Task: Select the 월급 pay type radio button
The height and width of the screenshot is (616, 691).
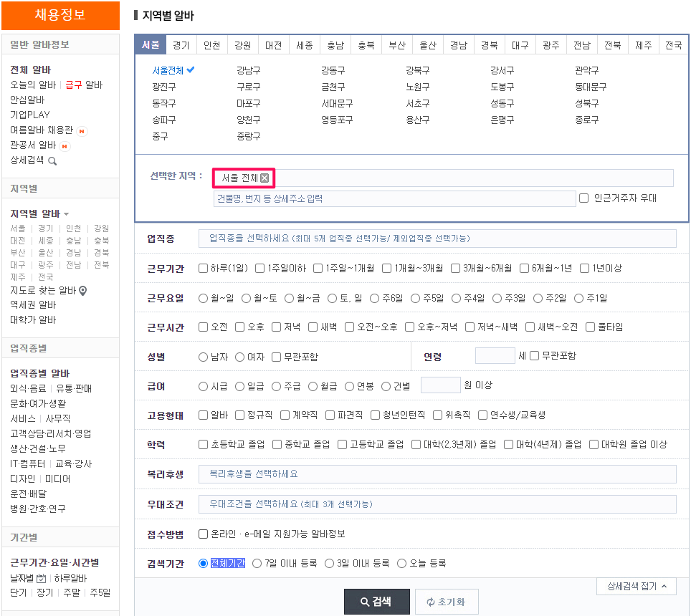Action: [313, 387]
